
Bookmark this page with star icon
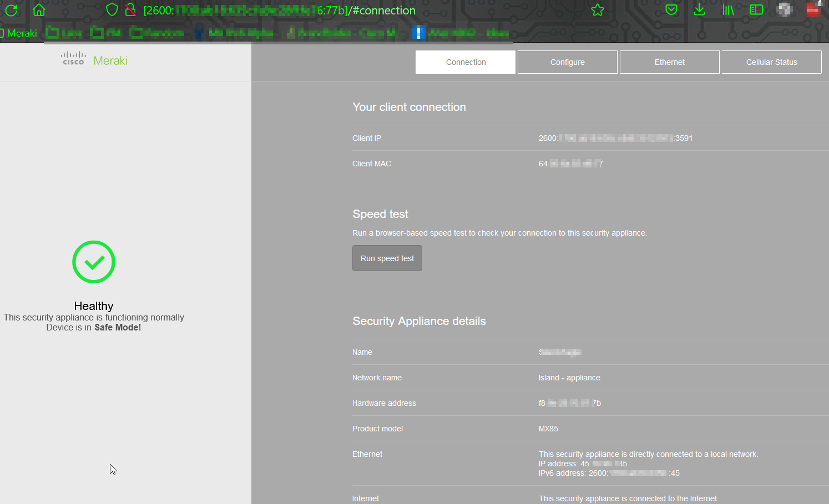[x=598, y=10]
